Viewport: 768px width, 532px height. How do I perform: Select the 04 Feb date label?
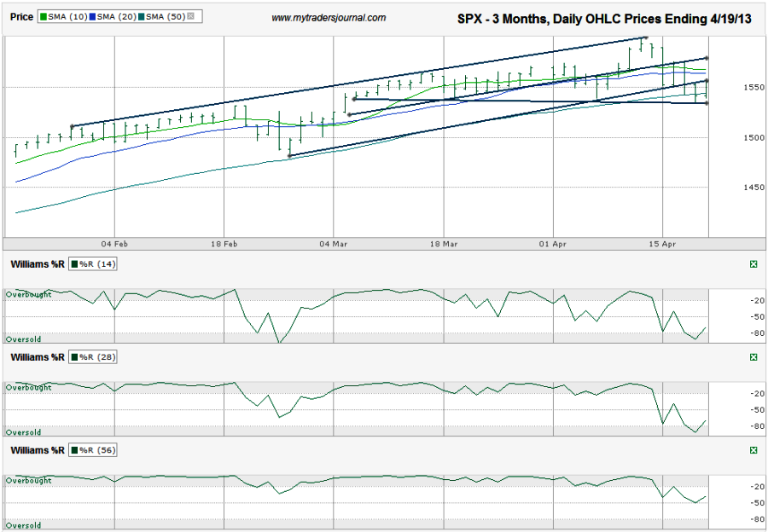pyautogui.click(x=114, y=244)
